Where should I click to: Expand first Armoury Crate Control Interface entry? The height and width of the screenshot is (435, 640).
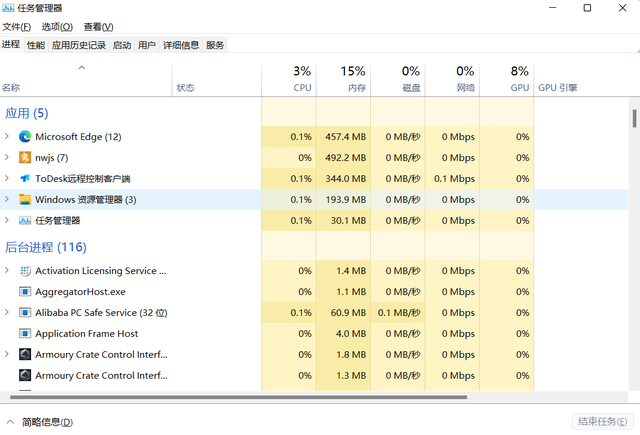pyautogui.click(x=7, y=354)
